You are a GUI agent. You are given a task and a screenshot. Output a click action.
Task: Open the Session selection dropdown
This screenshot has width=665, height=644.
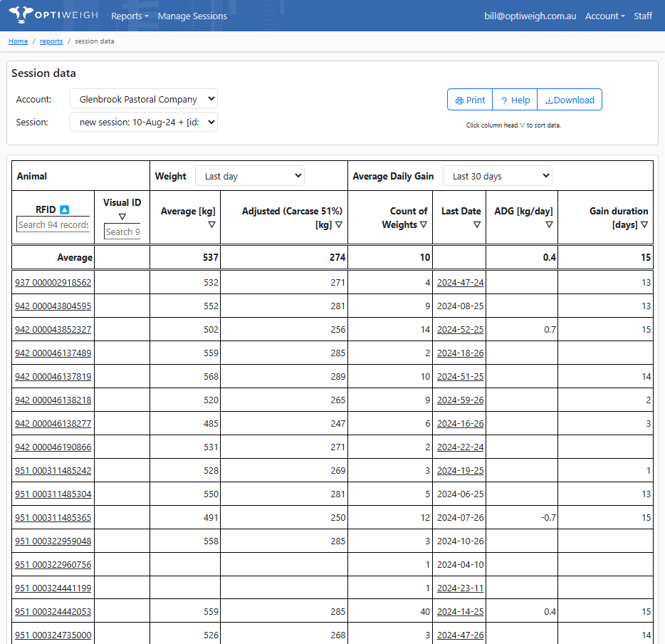(143, 122)
